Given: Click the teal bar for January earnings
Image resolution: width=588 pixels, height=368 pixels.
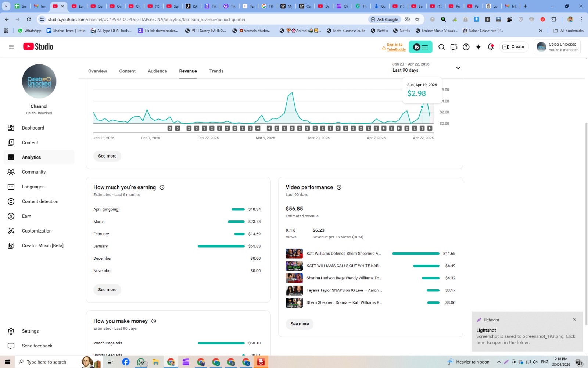Looking at the screenshot, I should 221,246.
